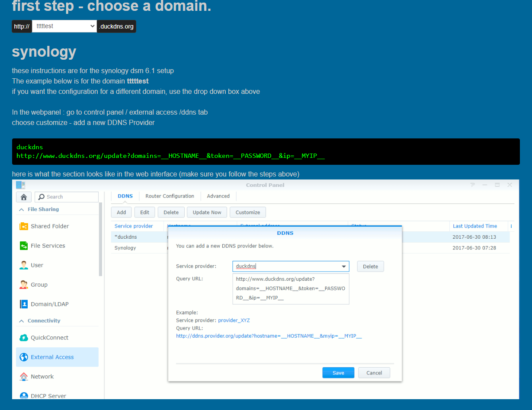
Task: Click the duckdns code block text
Action: coord(29,147)
